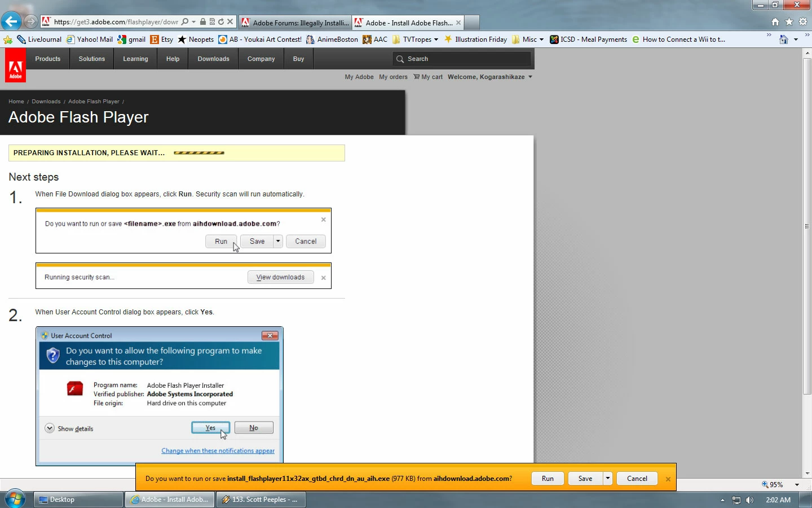Click the Desktop taskbar button
Viewport: 812px width, 508px height.
click(78, 500)
